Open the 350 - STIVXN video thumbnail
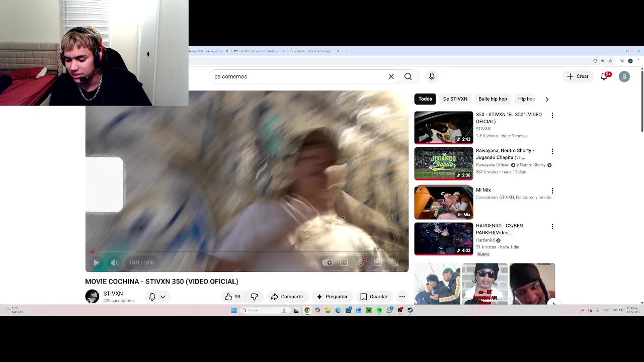 [444, 128]
